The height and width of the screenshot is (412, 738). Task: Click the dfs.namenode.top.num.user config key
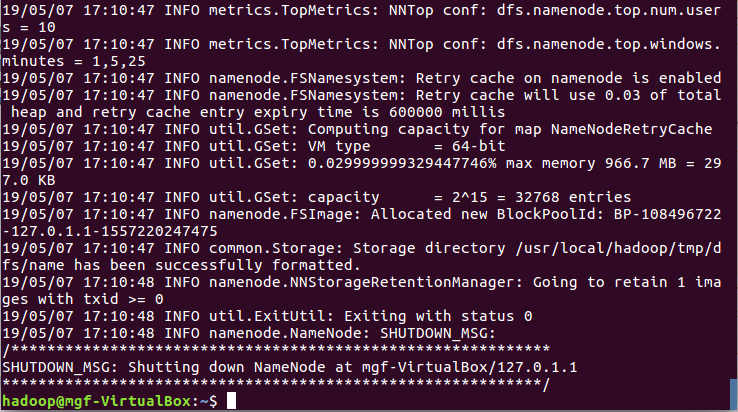(618, 10)
